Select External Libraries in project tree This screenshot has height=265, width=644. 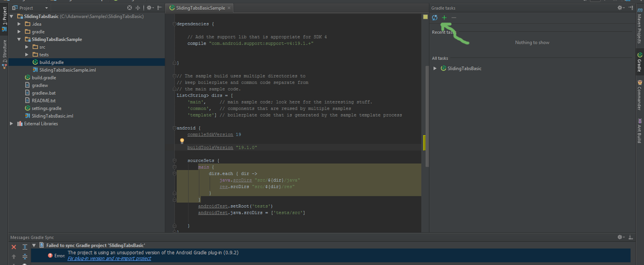pos(41,124)
